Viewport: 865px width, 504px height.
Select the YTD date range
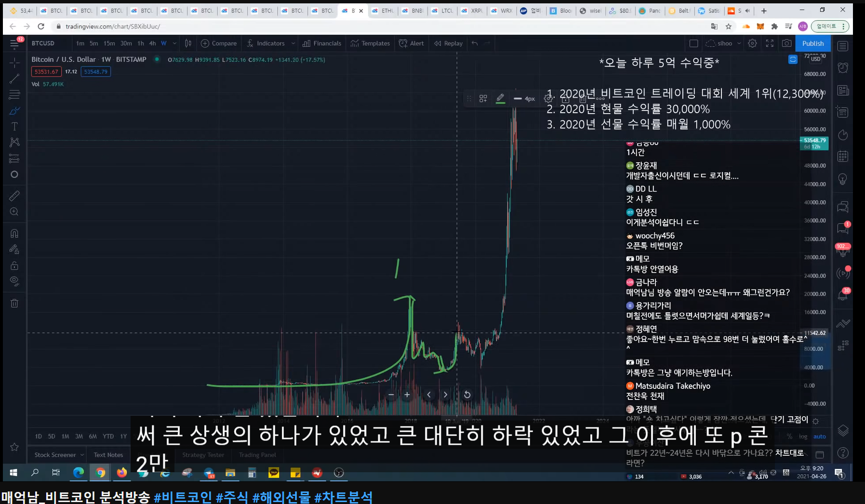pyautogui.click(x=108, y=436)
